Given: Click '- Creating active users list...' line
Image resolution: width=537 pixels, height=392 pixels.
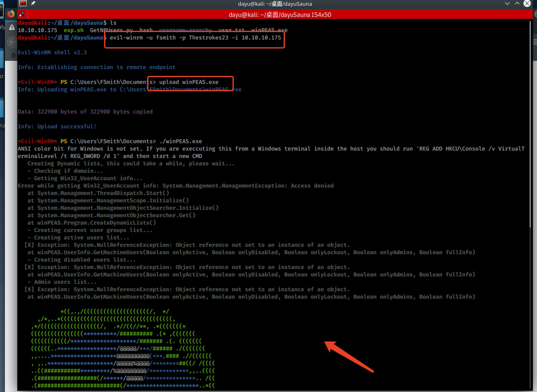Looking at the screenshot, I should [78, 238].
